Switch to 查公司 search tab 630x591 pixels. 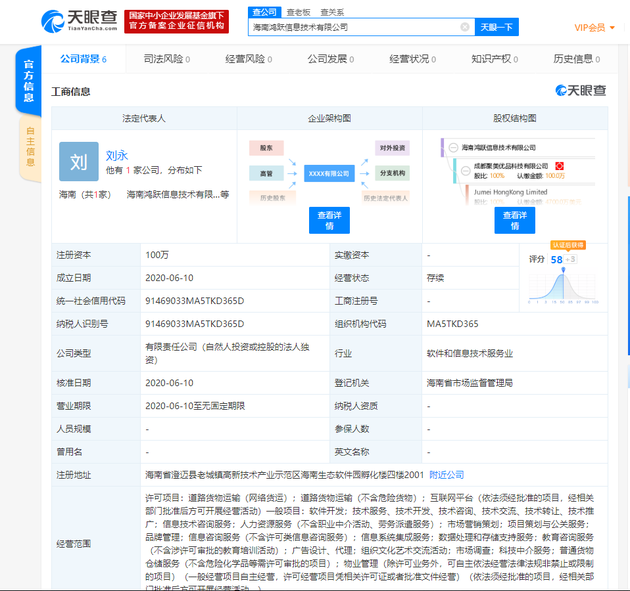[x=264, y=12]
